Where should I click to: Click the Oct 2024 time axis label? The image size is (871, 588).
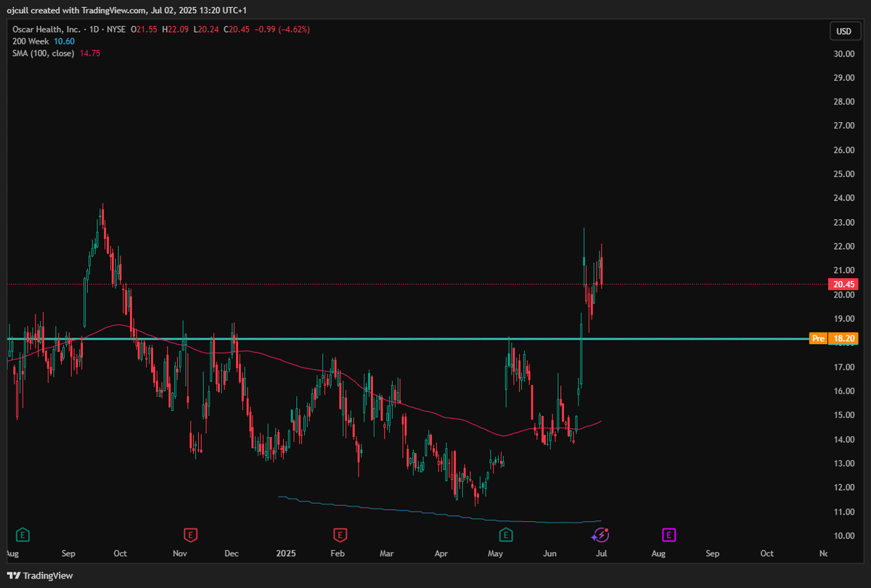click(x=120, y=553)
